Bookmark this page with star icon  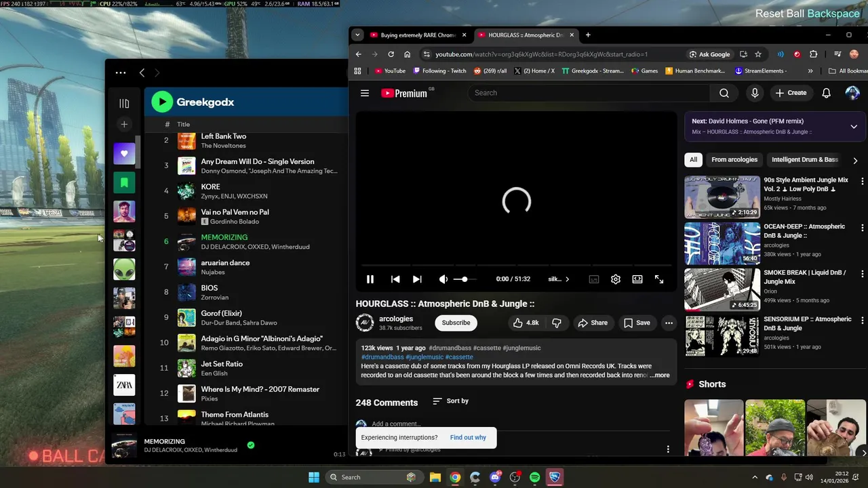pos(758,54)
